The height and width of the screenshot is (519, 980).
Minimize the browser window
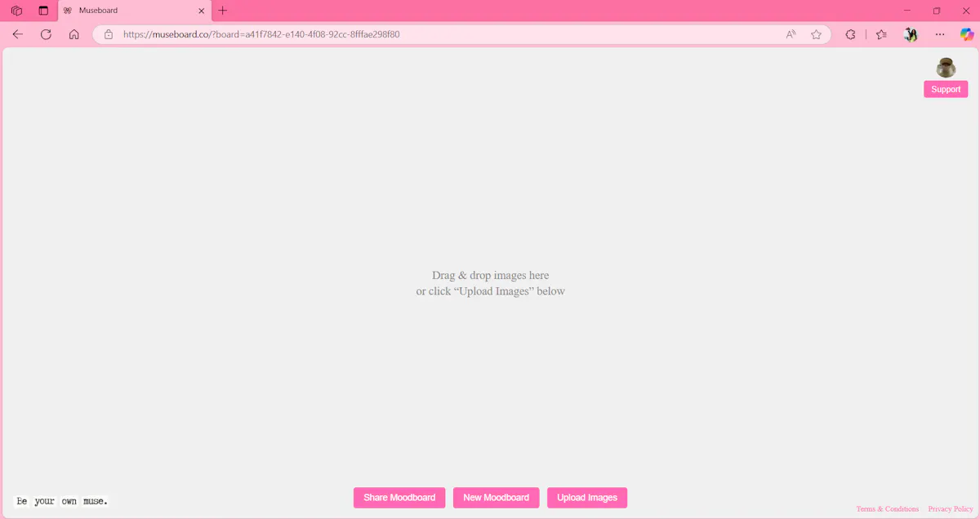pyautogui.click(x=907, y=11)
